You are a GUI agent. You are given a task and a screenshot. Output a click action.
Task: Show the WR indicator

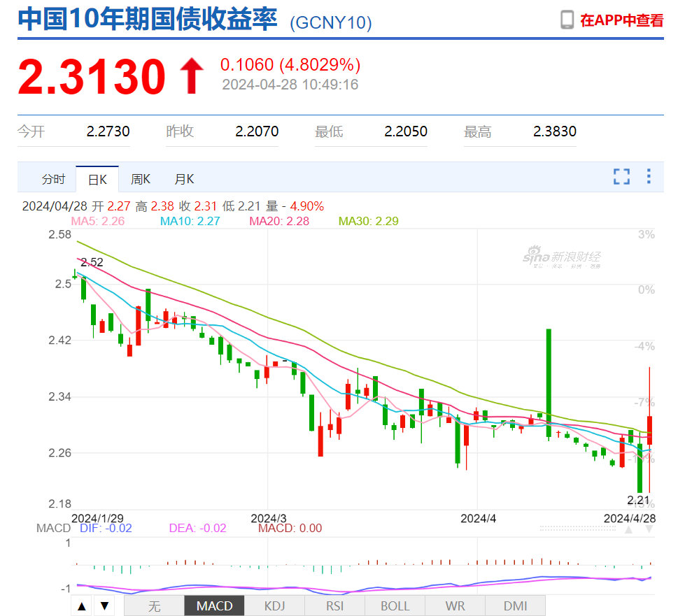(x=456, y=606)
